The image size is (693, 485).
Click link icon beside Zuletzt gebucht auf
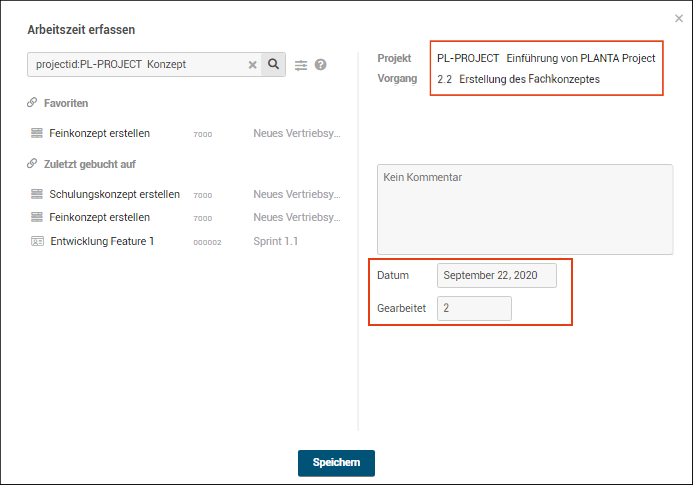(32, 164)
